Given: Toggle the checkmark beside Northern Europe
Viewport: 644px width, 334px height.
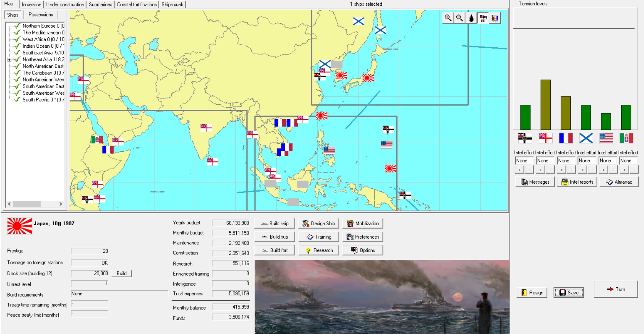Looking at the screenshot, I should click(17, 26).
